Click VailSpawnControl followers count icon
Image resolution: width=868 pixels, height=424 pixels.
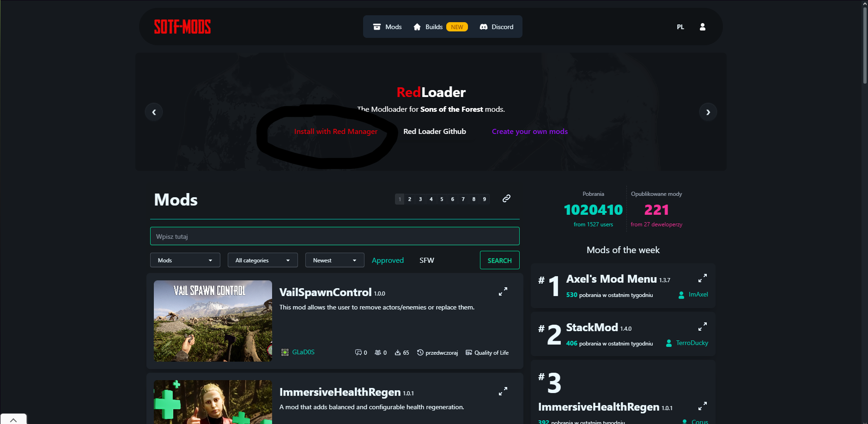[378, 352]
